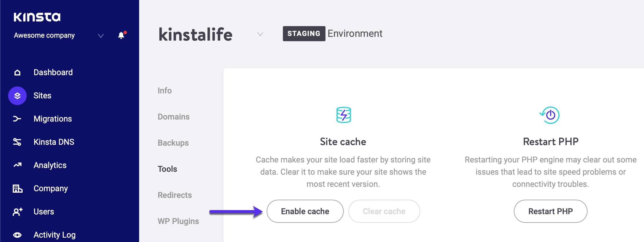Click the Restart PHP button

coord(550,211)
